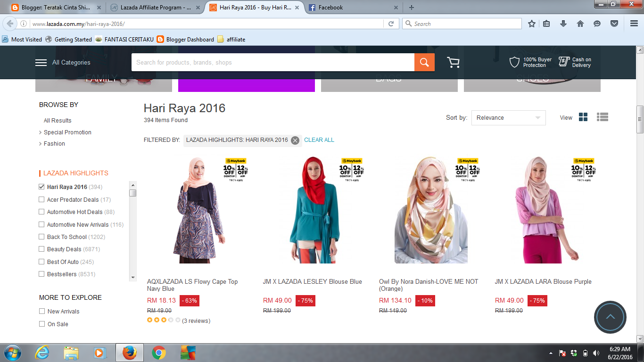Screen dimensions: 644x362
Task: Switch to the Facebook tab
Action: pyautogui.click(x=354, y=8)
